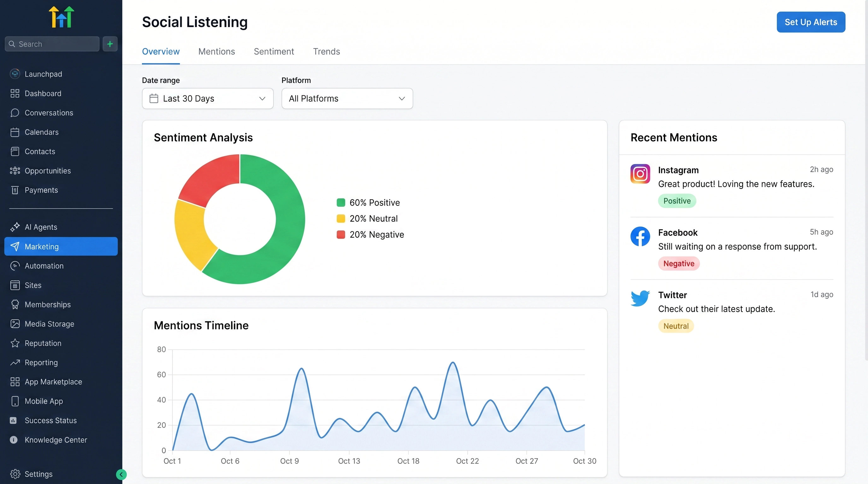Open the Media Storage image icon
The height and width of the screenshot is (484, 868).
click(15, 324)
